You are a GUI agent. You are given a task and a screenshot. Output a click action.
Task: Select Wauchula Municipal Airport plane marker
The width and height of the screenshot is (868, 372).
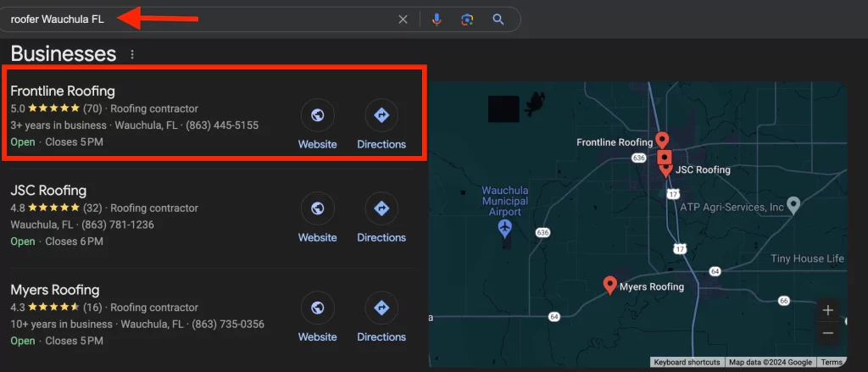coord(504,227)
